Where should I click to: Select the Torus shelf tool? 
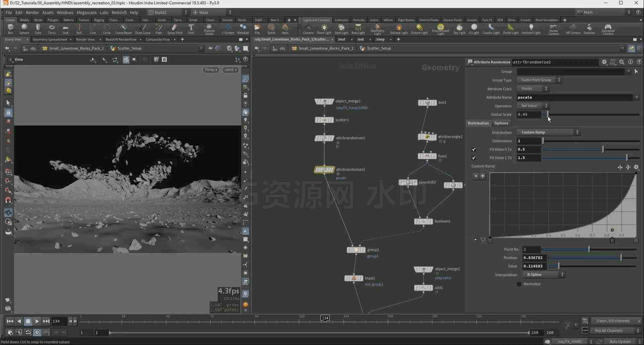coord(52,29)
